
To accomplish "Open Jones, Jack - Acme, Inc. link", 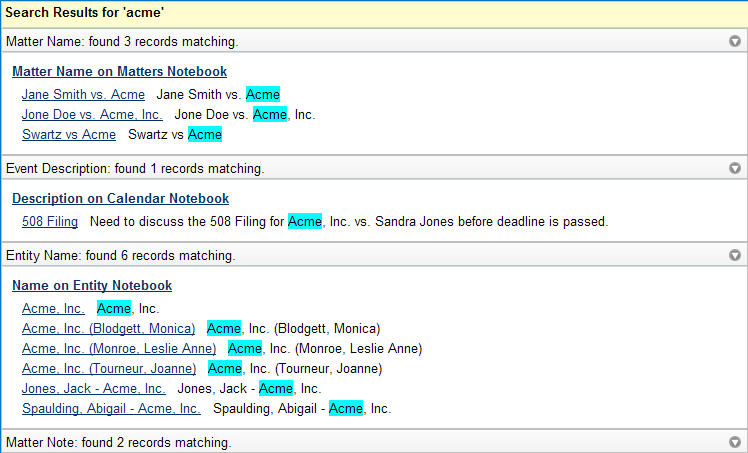I will pyautogui.click(x=94, y=389).
